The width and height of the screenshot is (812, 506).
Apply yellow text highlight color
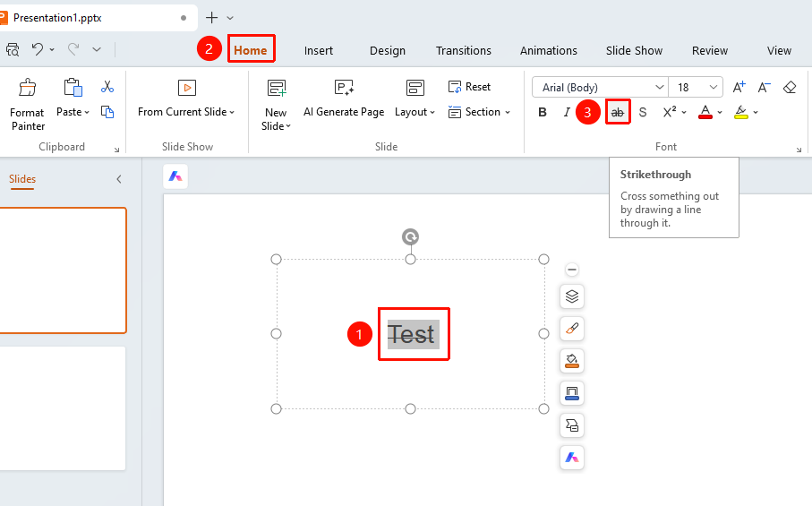(x=741, y=112)
